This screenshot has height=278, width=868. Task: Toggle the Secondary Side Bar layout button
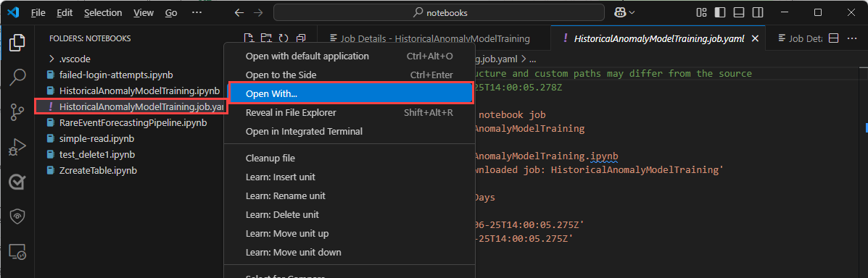tap(758, 12)
